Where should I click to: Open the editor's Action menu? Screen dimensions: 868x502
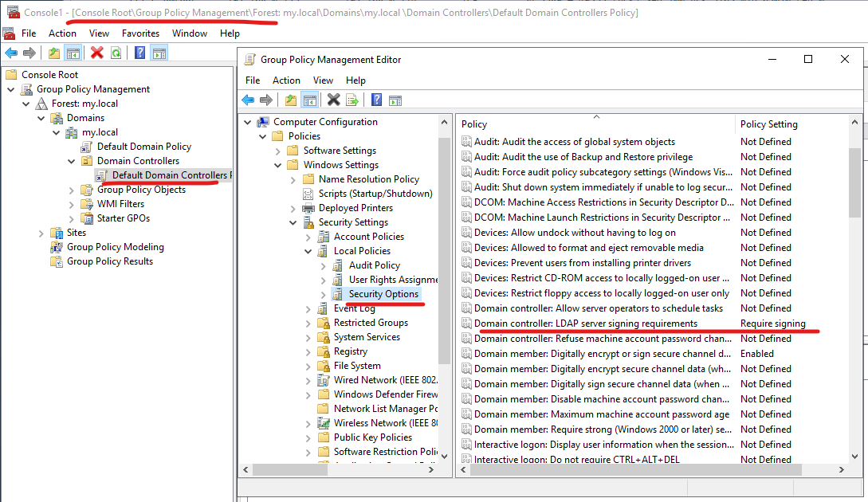click(x=286, y=80)
